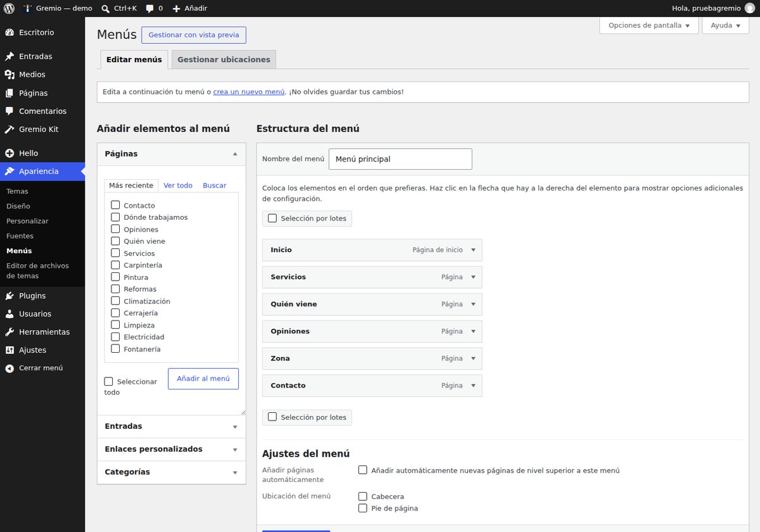Screen dimensions: 760x532
Task: Click the Comentarios sidebar icon
Action: tap(9, 111)
